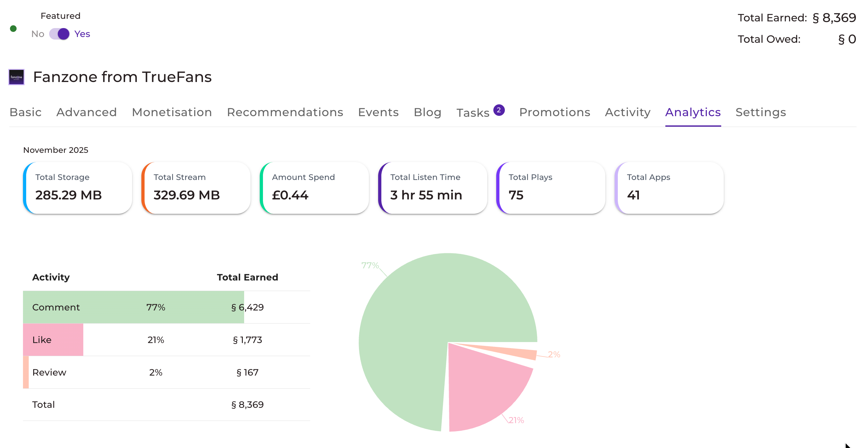Select the Events tab
868x448 pixels.
378,112
